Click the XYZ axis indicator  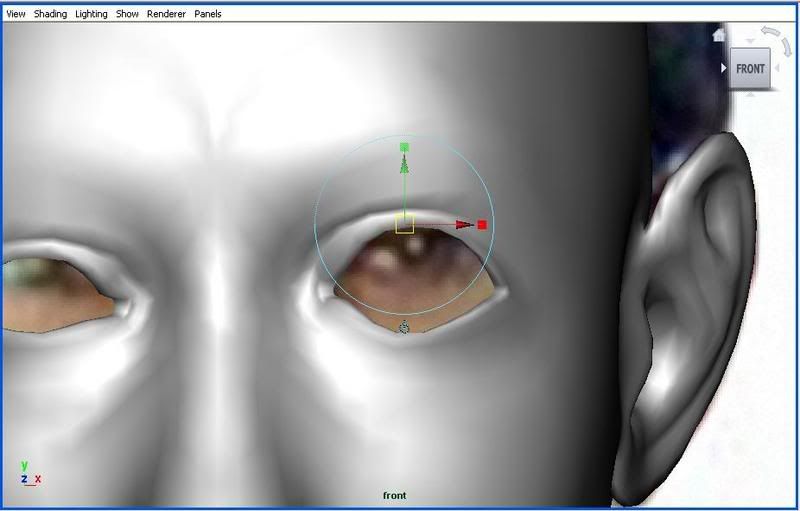coord(30,473)
